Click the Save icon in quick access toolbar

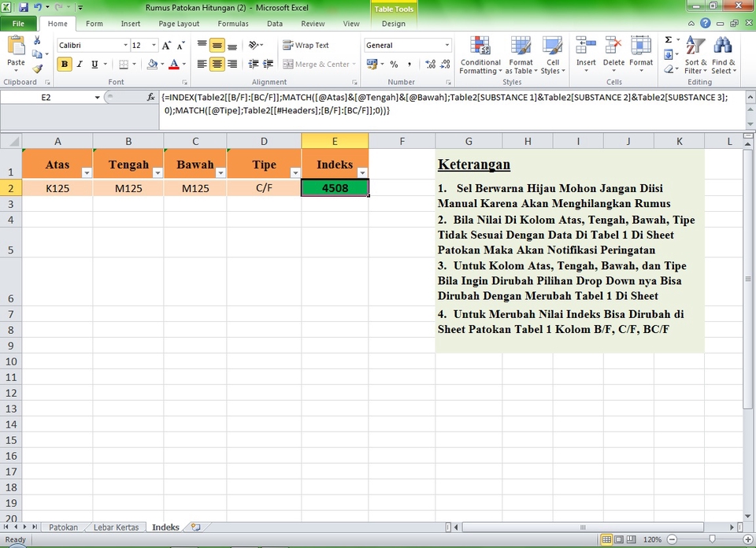[x=23, y=7]
